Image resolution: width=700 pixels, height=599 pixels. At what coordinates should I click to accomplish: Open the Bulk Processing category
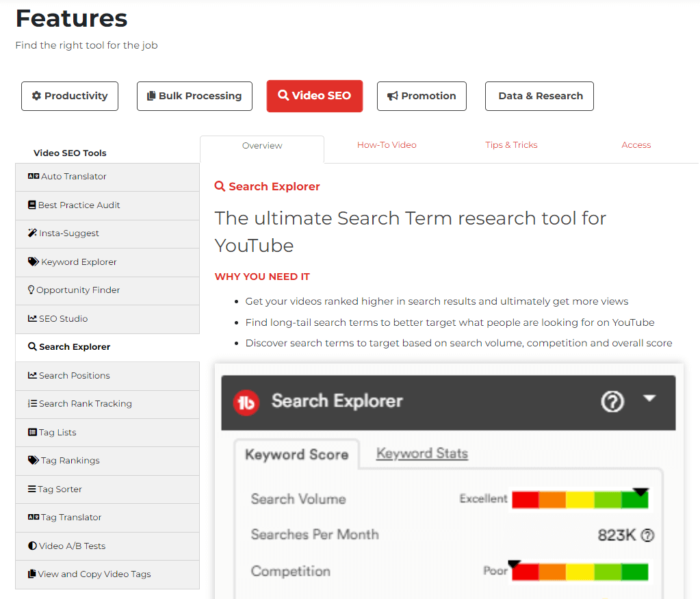point(194,96)
